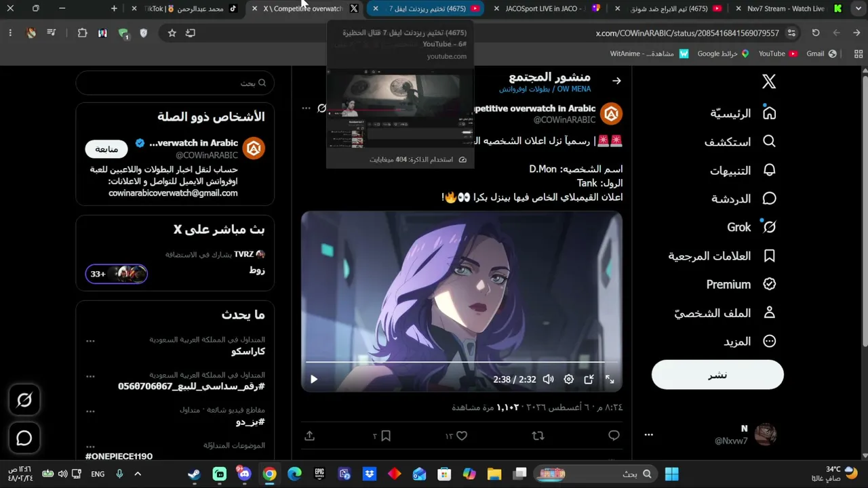Mute the video with the speaker icon
The width and height of the screenshot is (868, 488).
(x=548, y=380)
